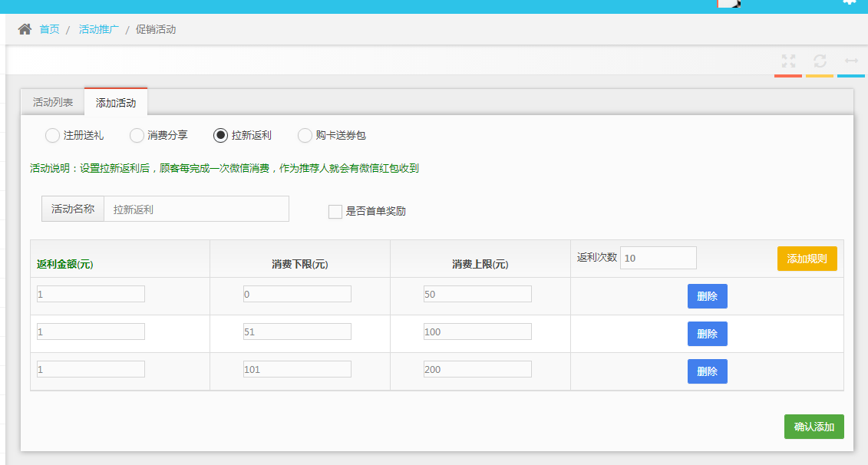Delete the rule with range 101–200

pyautogui.click(x=707, y=371)
